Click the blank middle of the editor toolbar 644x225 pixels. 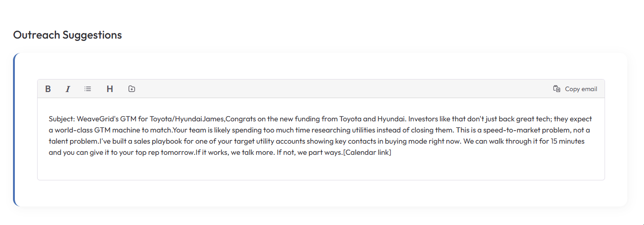tap(343, 89)
